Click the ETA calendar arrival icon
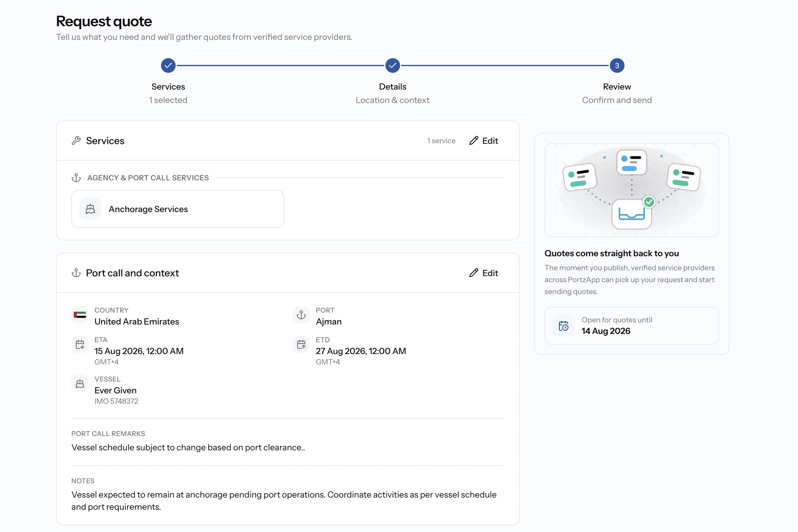 (x=80, y=344)
